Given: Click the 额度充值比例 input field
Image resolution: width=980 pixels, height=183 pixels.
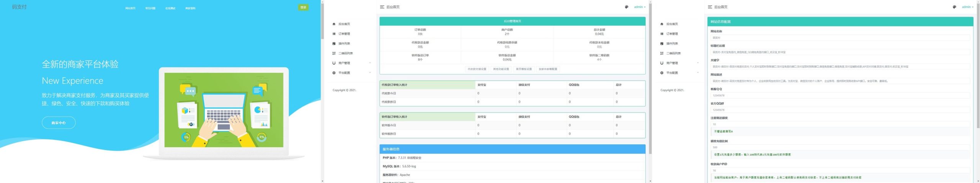Looking at the screenshot, I should pos(840,147).
